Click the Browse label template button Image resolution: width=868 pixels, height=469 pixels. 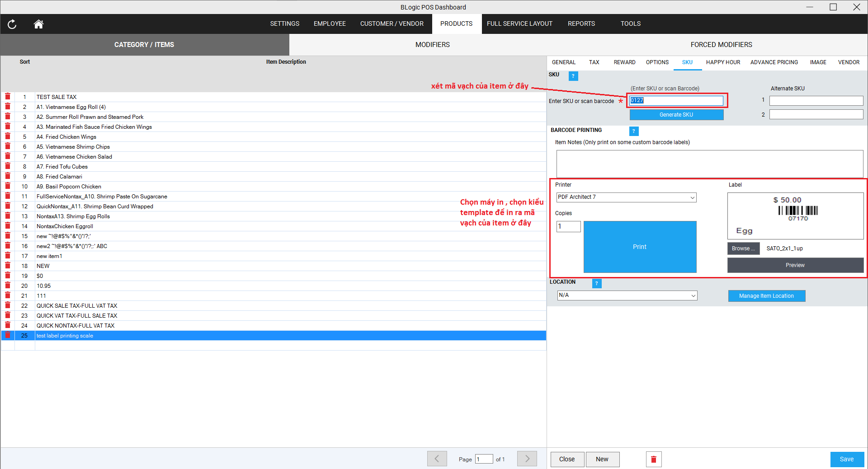click(743, 249)
